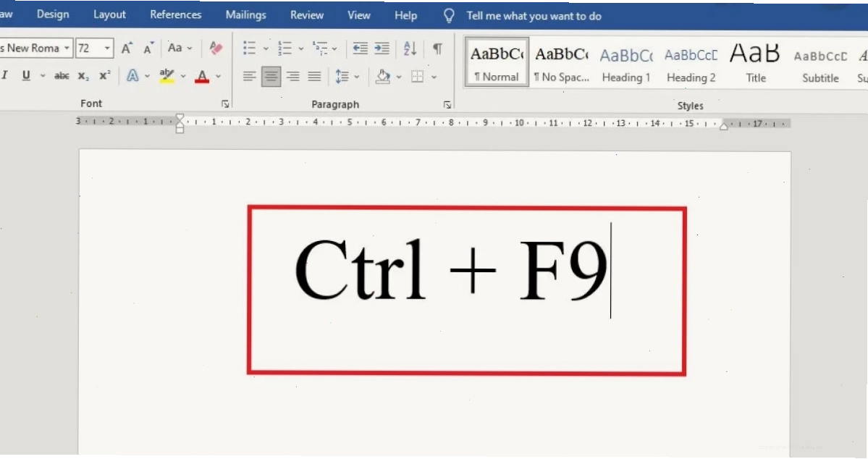
Task: Open Font dialog launcher
Action: coord(225,104)
